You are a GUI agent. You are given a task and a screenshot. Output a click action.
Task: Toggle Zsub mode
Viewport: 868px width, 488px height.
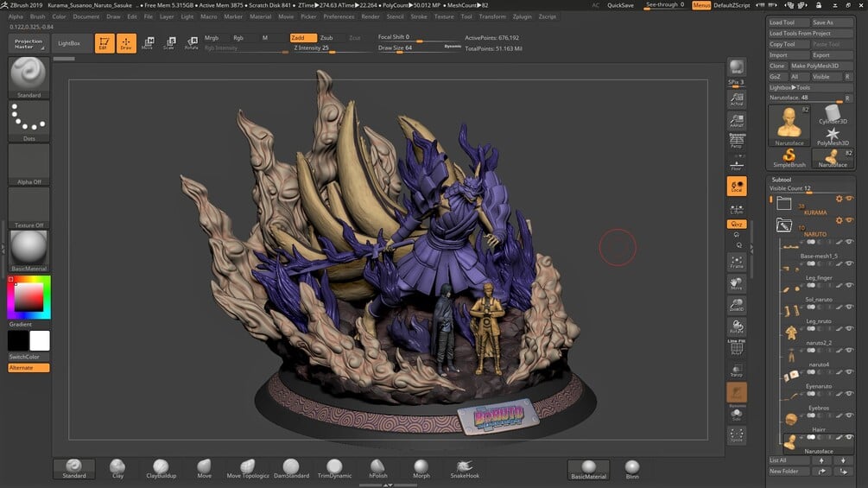331,38
